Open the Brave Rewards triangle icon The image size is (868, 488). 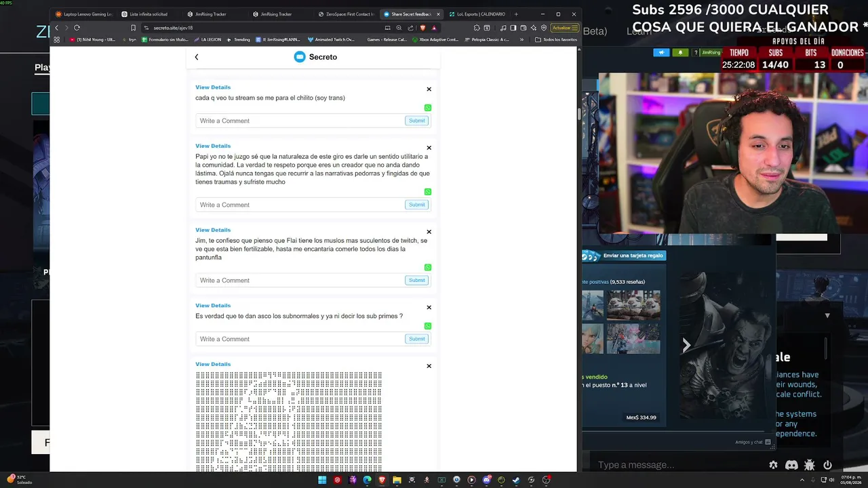[x=434, y=28]
